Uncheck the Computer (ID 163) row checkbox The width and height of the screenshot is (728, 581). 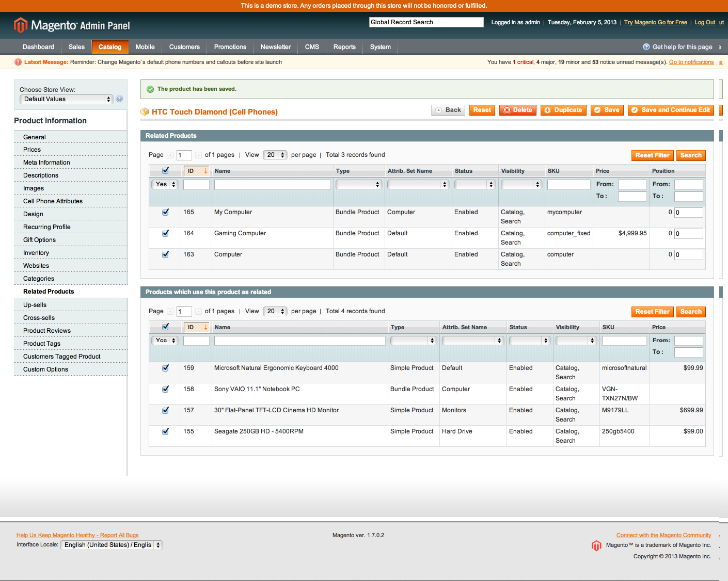point(166,254)
